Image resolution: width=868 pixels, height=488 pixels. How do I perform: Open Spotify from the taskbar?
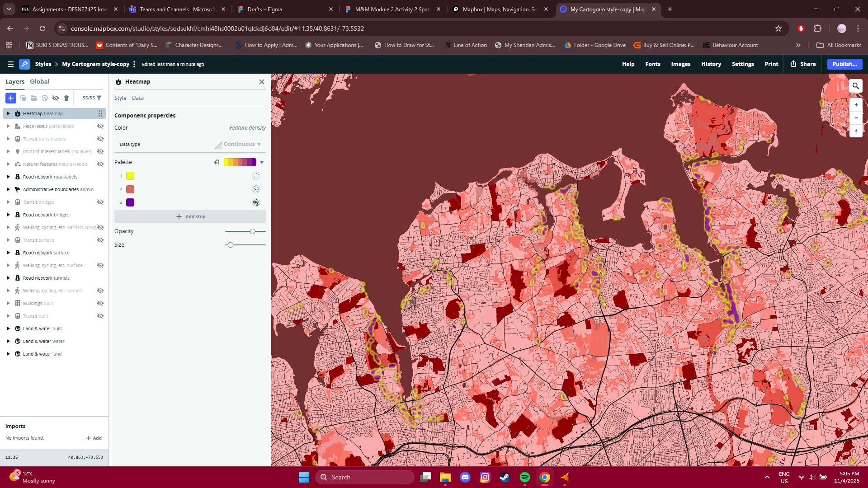pyautogui.click(x=525, y=477)
